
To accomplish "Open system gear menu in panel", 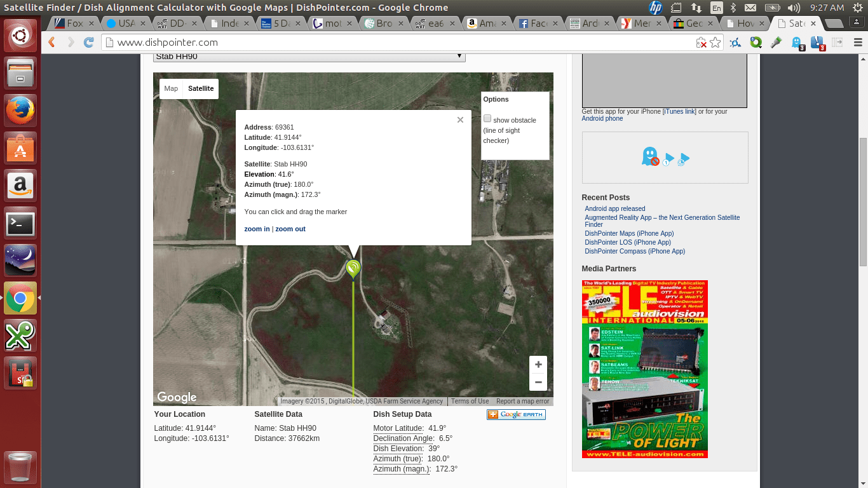I will [x=857, y=8].
